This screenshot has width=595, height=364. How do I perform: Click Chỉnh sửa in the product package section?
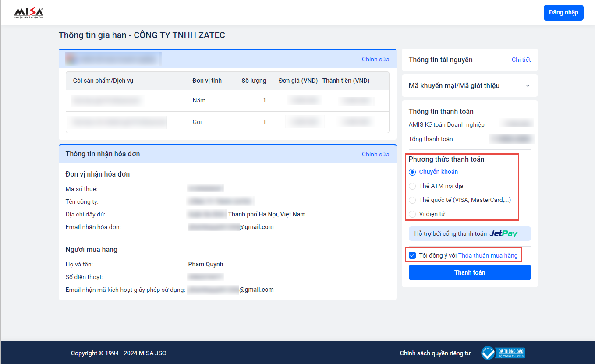(x=375, y=59)
